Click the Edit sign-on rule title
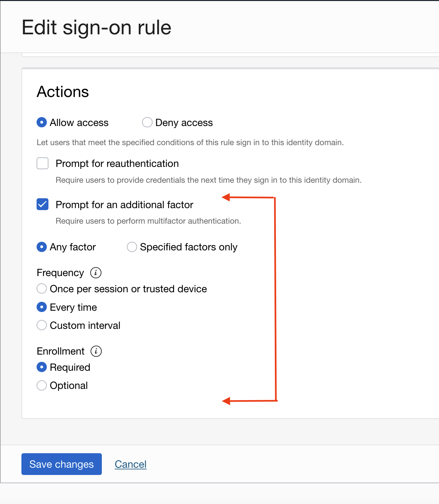 coord(96,27)
